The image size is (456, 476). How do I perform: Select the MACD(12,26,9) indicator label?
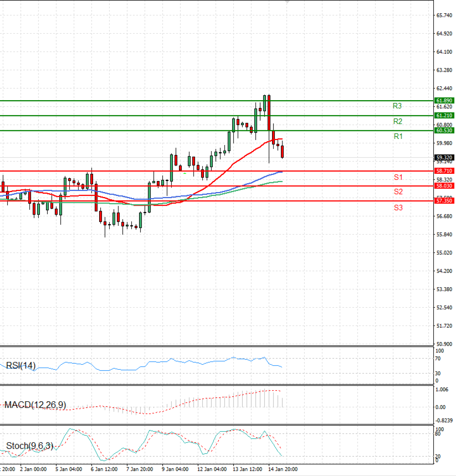(35, 405)
